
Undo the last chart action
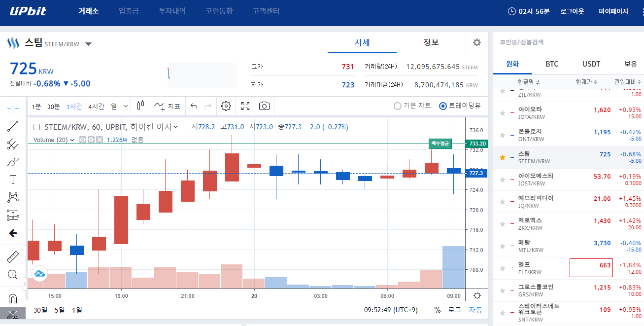click(x=194, y=106)
